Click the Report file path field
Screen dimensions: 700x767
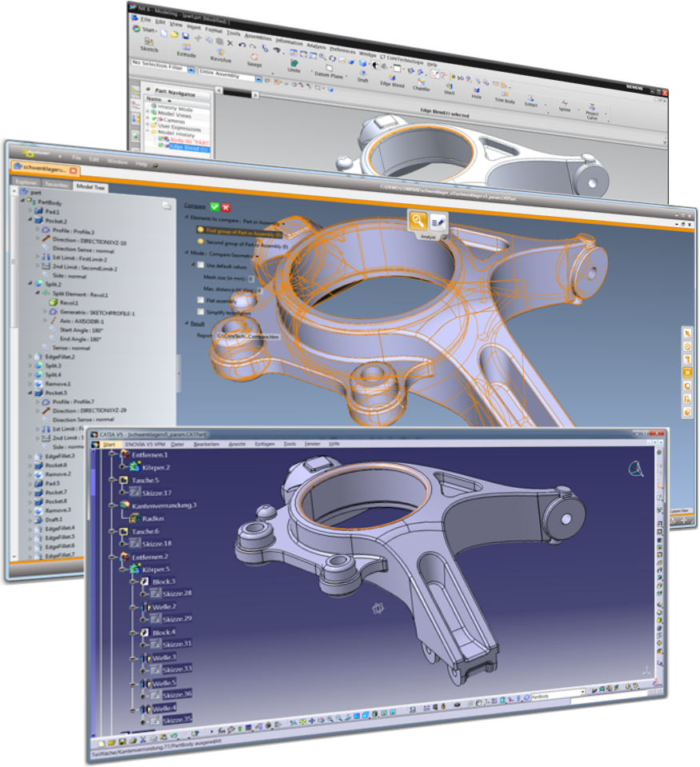tap(246, 337)
